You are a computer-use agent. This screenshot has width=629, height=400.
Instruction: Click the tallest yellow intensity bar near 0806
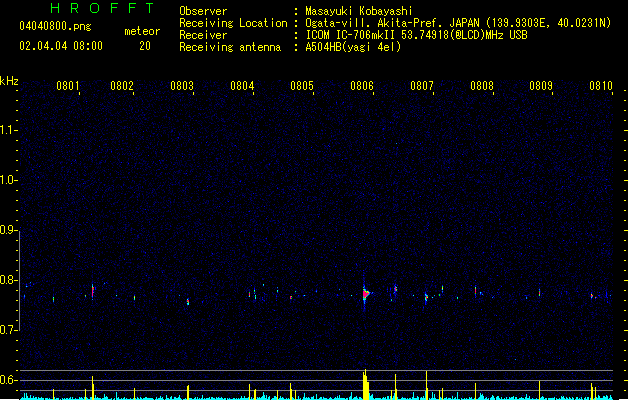point(365,384)
